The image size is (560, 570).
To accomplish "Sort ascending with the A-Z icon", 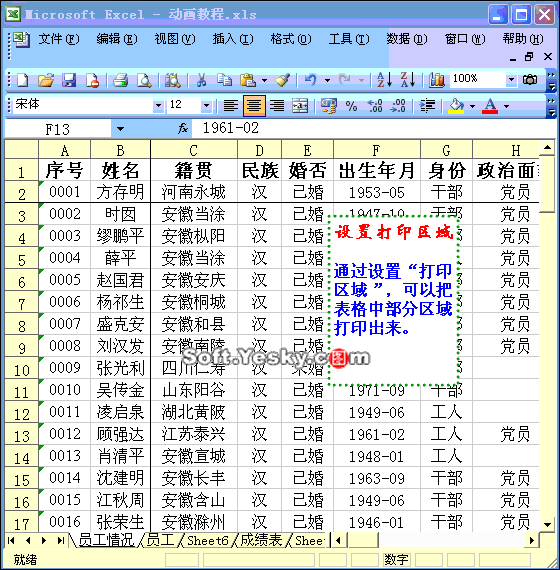I will tap(384, 80).
